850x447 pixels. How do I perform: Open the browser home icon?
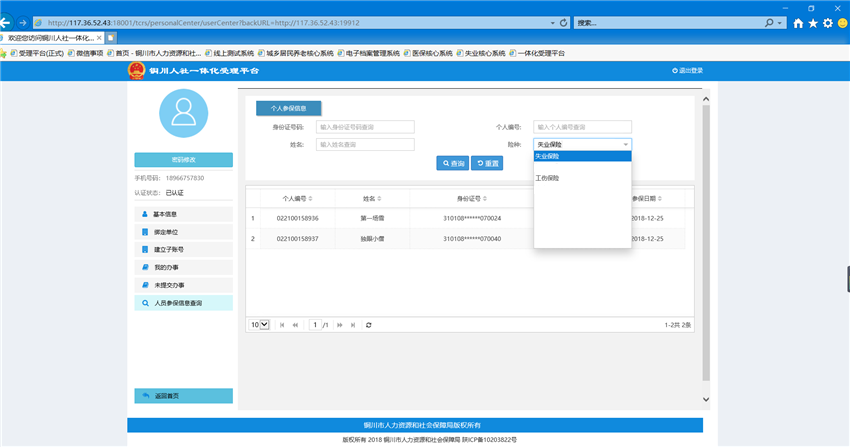[x=798, y=23]
